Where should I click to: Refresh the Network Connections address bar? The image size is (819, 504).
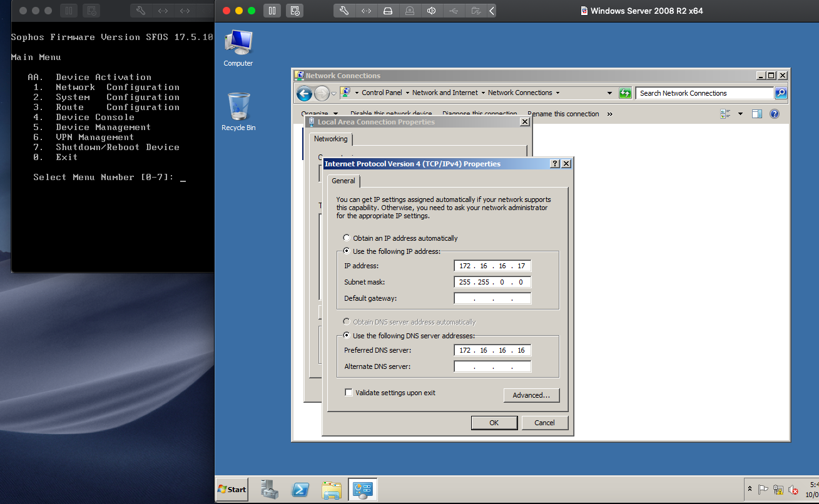click(625, 93)
